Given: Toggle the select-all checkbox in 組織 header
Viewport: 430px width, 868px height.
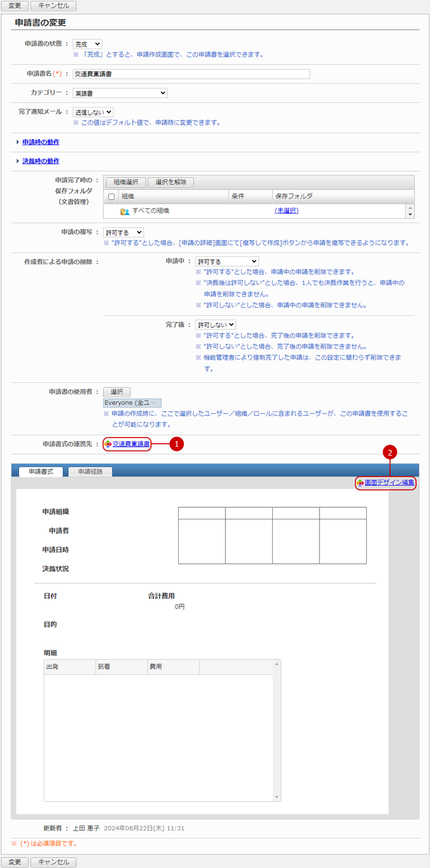Looking at the screenshot, I should pos(112,197).
